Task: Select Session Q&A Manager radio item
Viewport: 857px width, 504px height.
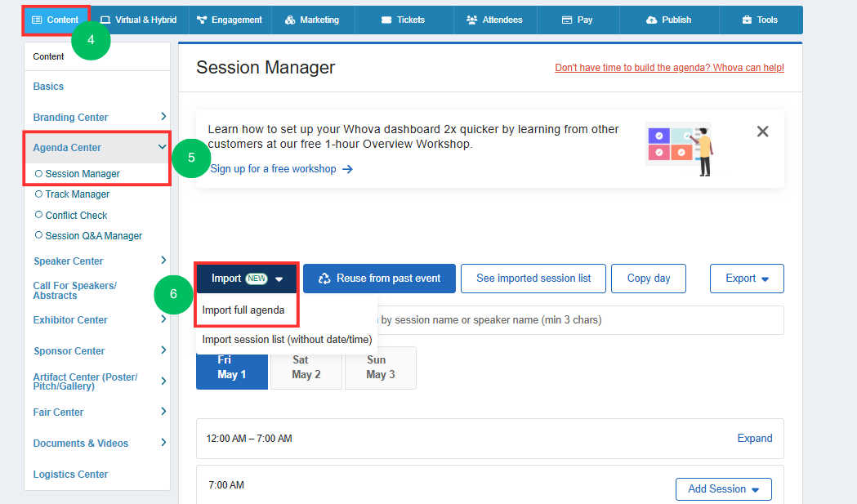Action: [x=88, y=235]
